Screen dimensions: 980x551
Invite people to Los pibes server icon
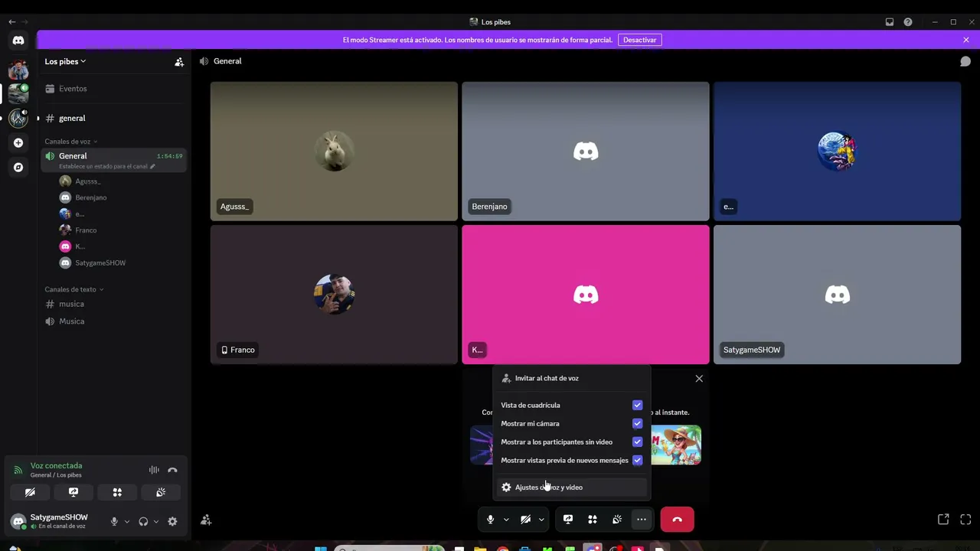point(179,62)
